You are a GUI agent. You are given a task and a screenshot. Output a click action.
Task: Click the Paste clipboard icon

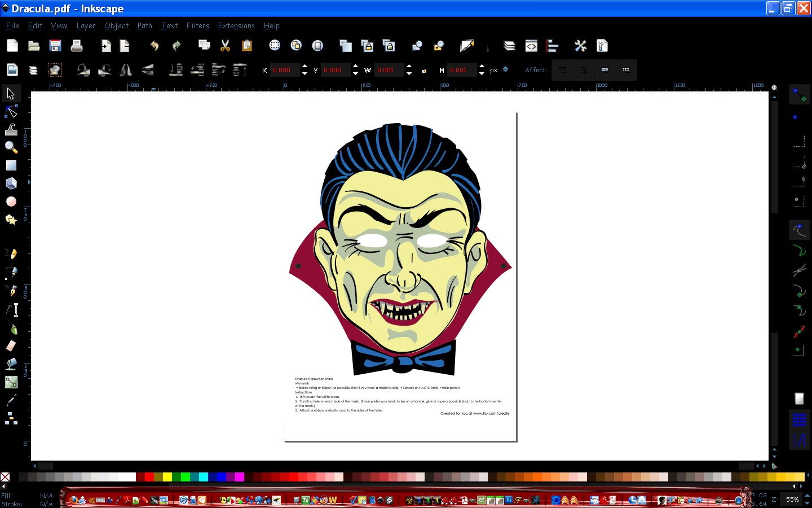(x=247, y=46)
